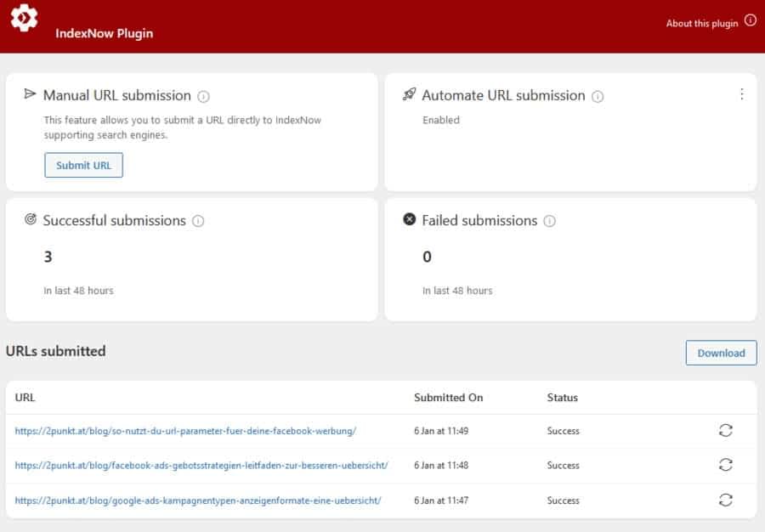This screenshot has height=532, width=765.
Task: Click Success status in the google-ads row
Action: [563, 501]
